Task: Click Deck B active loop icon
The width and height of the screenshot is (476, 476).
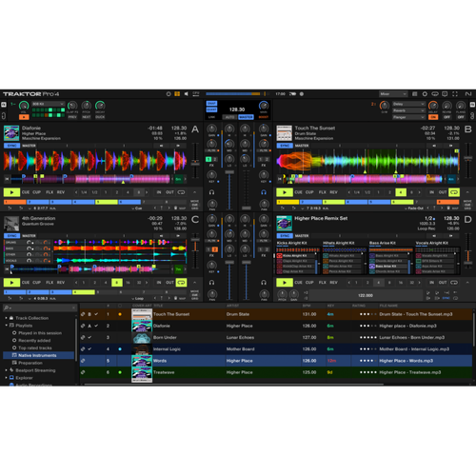Action: [x=454, y=192]
